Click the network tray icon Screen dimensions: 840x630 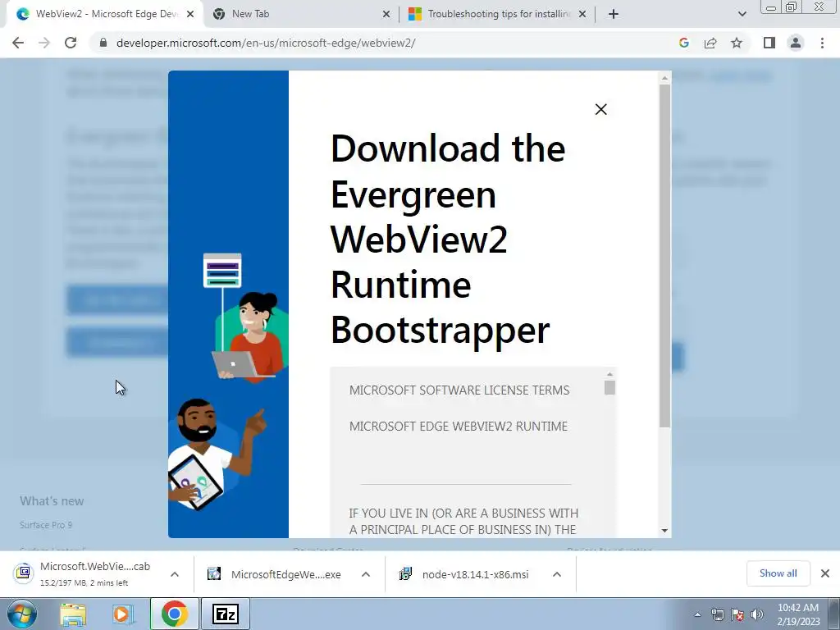(717, 614)
